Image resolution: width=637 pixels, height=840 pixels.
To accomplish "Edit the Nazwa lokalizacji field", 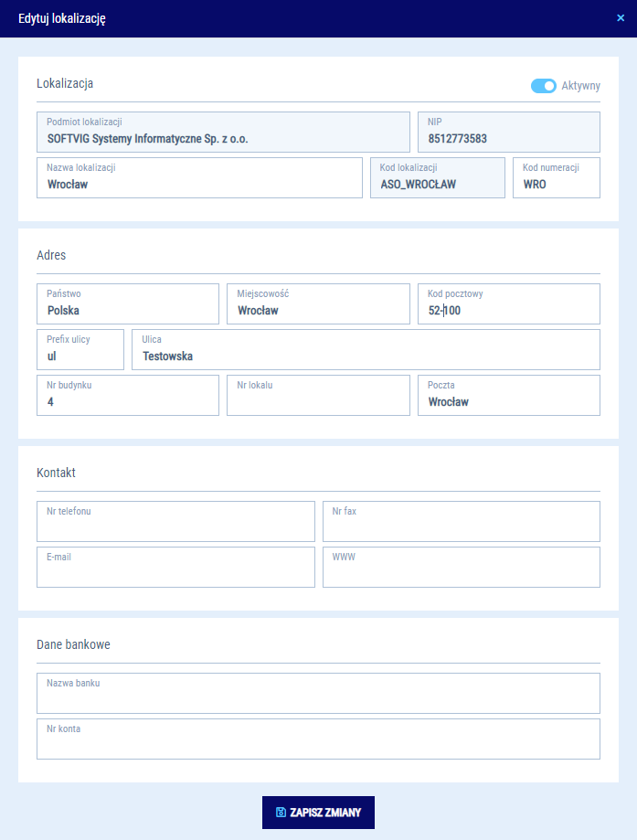I will 199,178.
